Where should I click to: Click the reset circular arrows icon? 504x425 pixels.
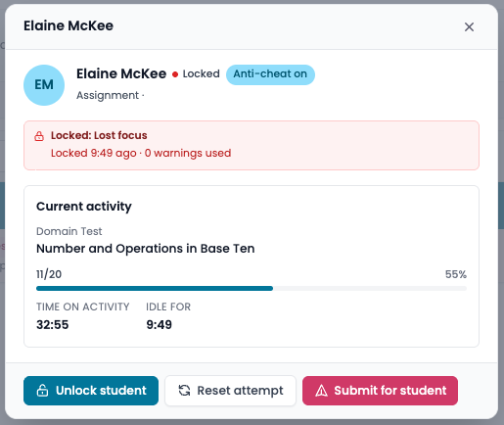pos(184,391)
